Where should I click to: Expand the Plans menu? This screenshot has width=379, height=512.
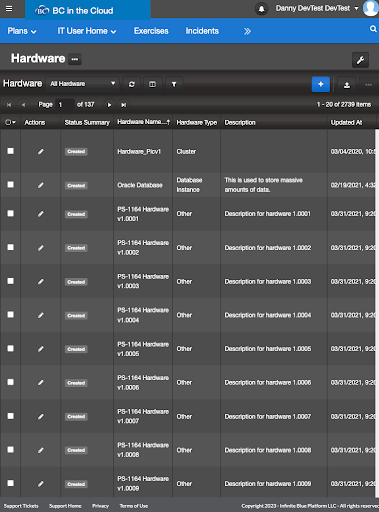[22, 31]
